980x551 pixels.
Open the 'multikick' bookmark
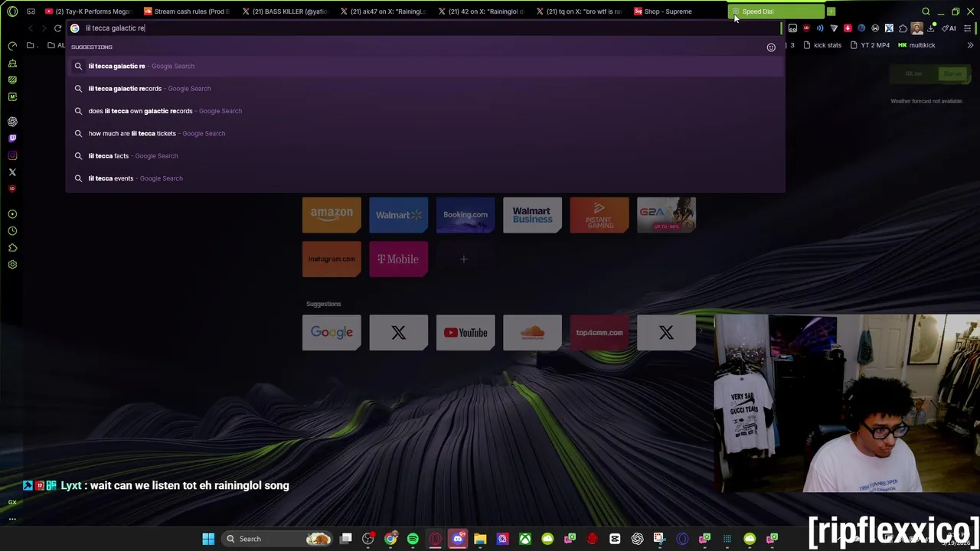coord(916,45)
